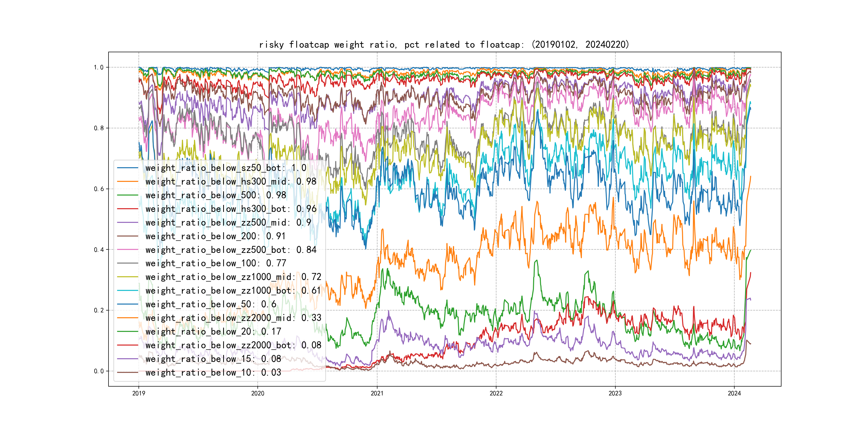Click the red zz2000_bot legend line swatch
The width and height of the screenshot is (868, 434).
pyautogui.click(x=127, y=345)
